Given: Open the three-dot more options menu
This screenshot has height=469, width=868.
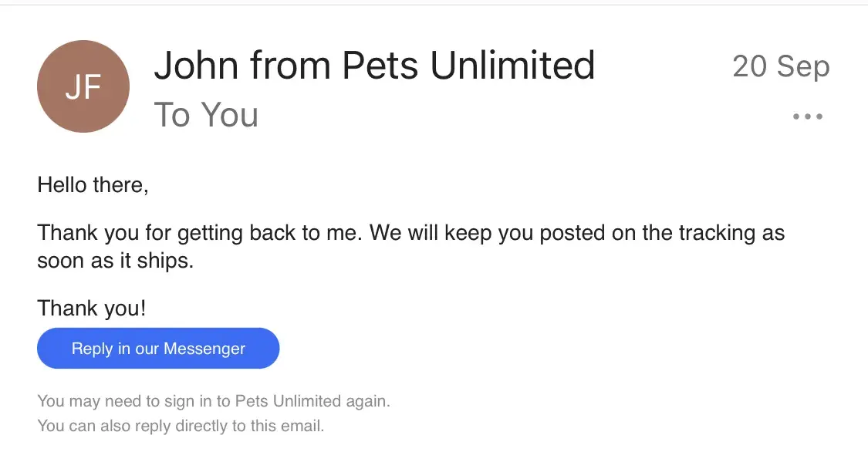Looking at the screenshot, I should (x=808, y=117).
